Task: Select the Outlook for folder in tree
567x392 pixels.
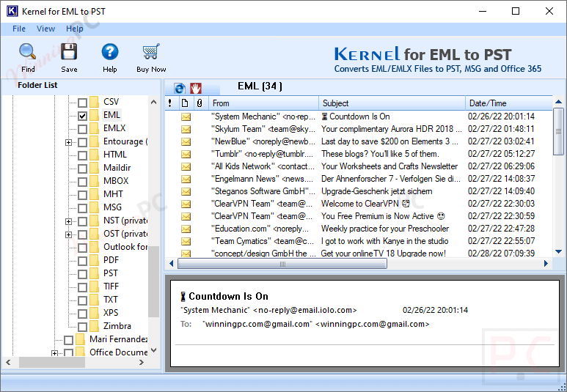Action: point(125,247)
